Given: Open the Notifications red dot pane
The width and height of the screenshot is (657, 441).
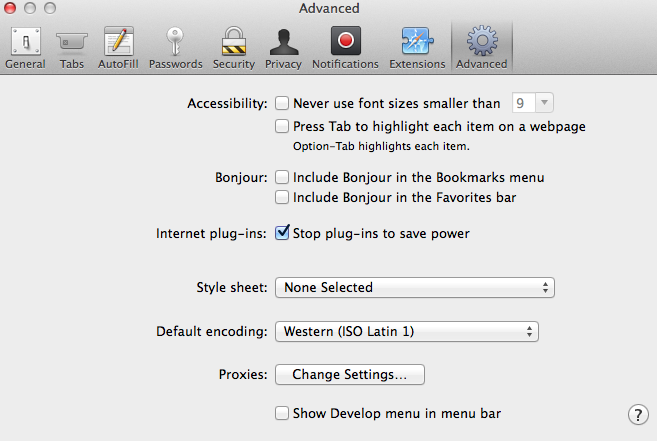Looking at the screenshot, I should pyautogui.click(x=345, y=48).
